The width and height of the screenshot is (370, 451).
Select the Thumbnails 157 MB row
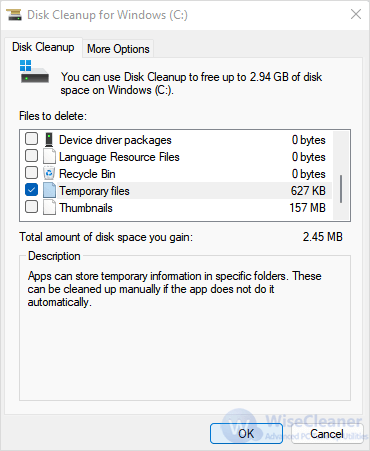click(x=178, y=208)
